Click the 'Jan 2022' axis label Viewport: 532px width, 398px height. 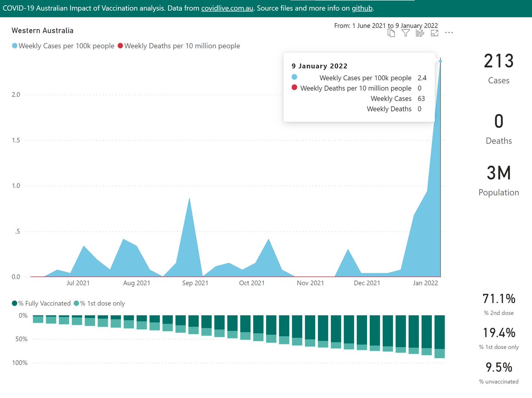pos(426,283)
